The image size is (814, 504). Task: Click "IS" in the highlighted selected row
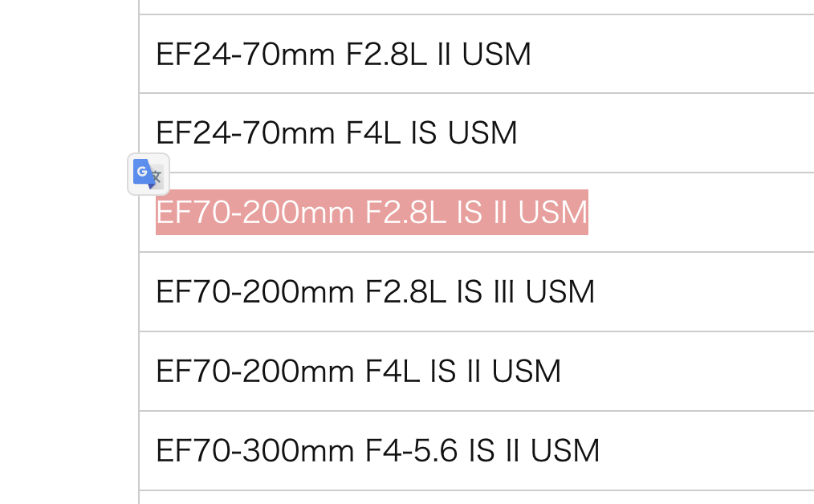pyautogui.click(x=470, y=213)
